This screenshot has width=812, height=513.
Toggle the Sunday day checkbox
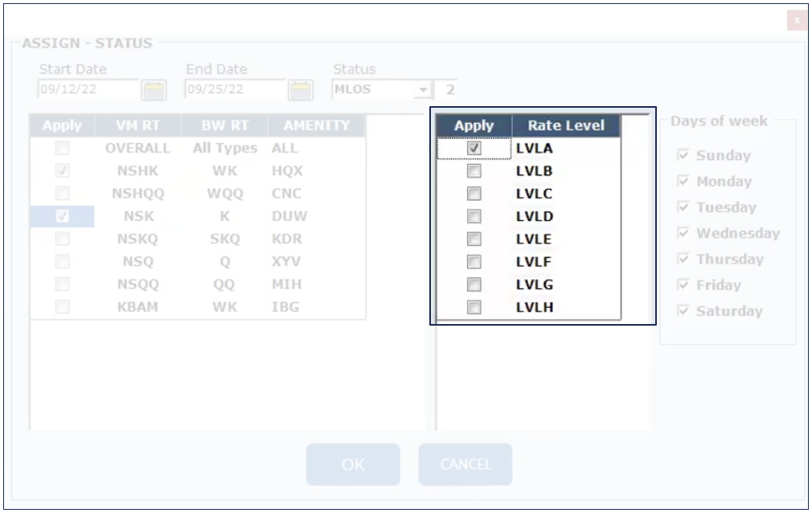(x=683, y=155)
